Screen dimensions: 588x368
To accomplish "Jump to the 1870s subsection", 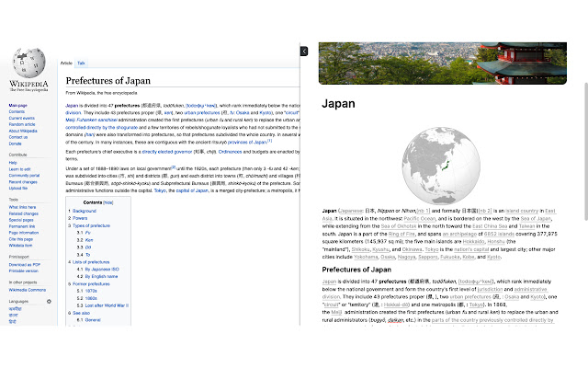I will [91, 291].
